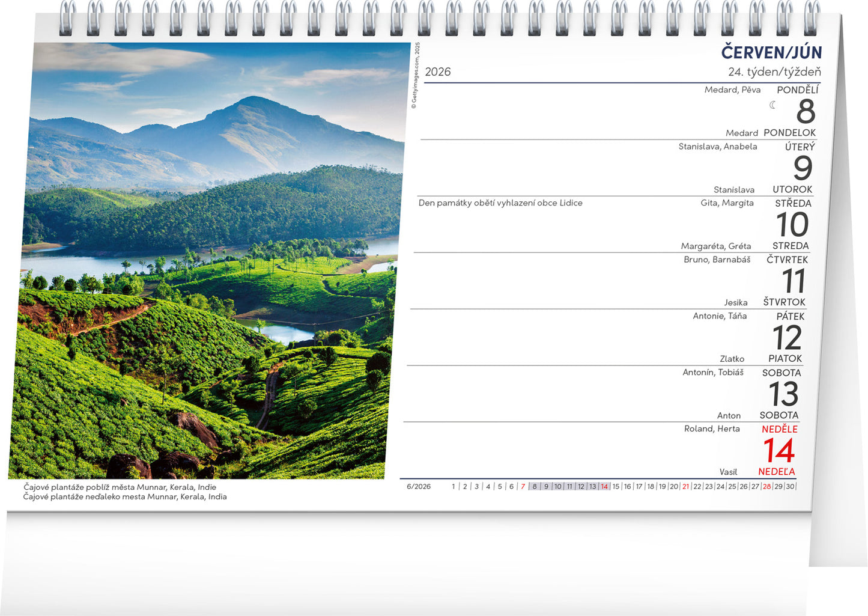Select the large Monday date 8
Image resolution: width=868 pixels, height=616 pixels.
point(806,112)
